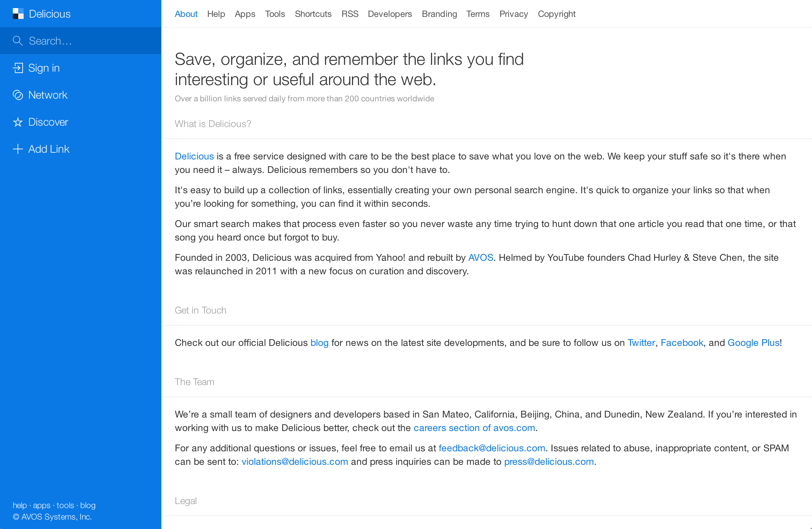Go to the Developers tab
Image resolution: width=812 pixels, height=529 pixels.
coord(390,14)
